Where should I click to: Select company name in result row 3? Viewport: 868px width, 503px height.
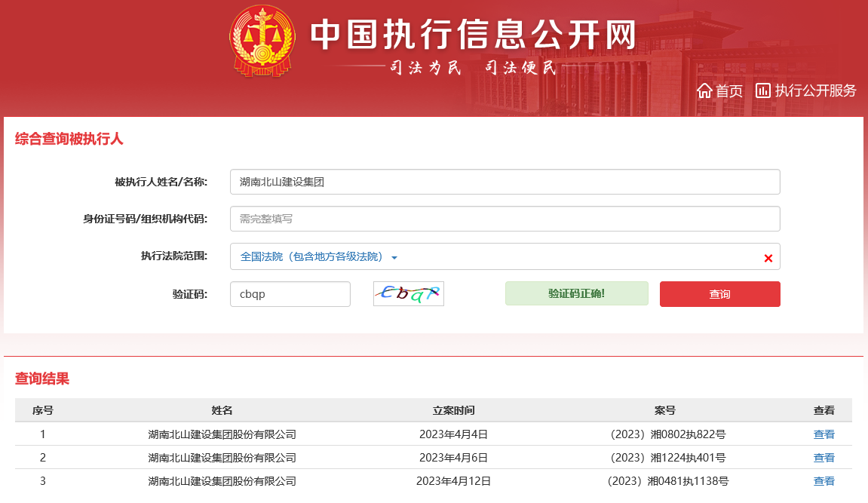tap(222, 481)
